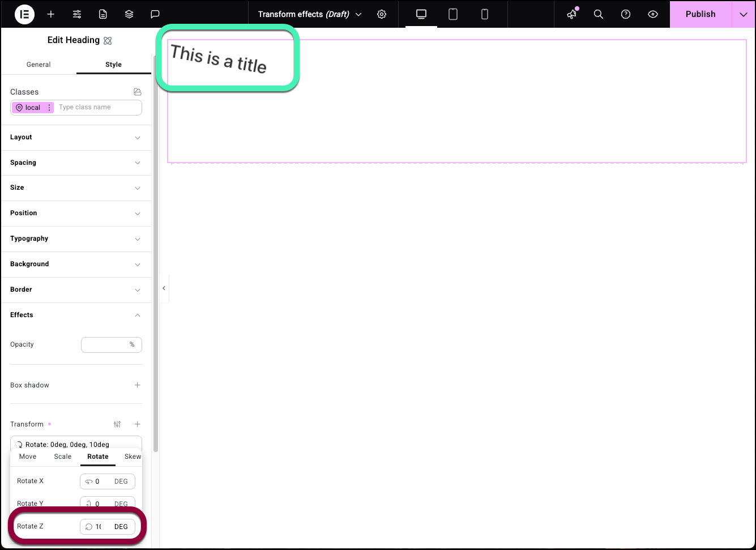The height and width of the screenshot is (550, 756).
Task: Switch to the General tab
Action: [39, 65]
